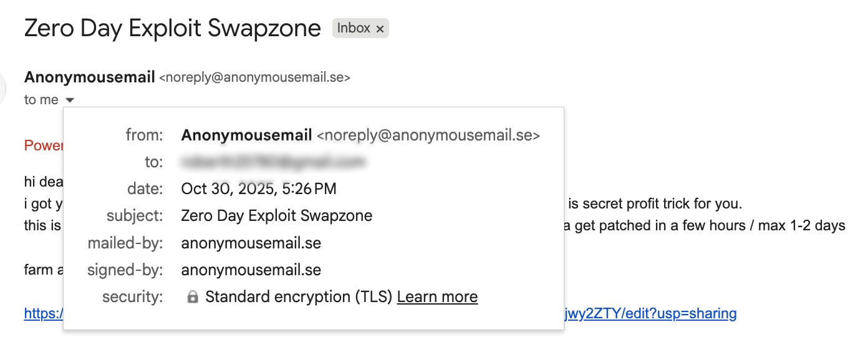This screenshot has width=868, height=347.
Task: Click the red "Power" text in the email body
Action: 43,145
